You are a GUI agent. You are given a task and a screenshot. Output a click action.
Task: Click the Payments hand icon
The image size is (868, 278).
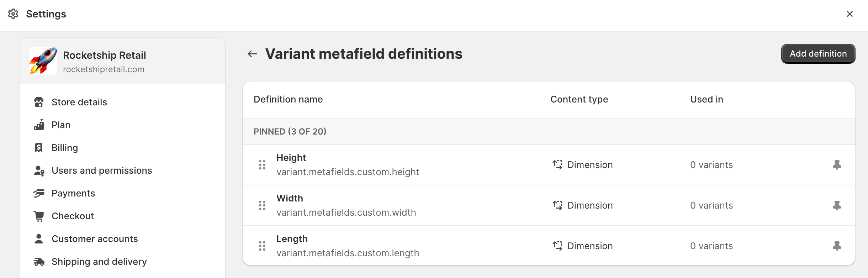[x=39, y=193]
